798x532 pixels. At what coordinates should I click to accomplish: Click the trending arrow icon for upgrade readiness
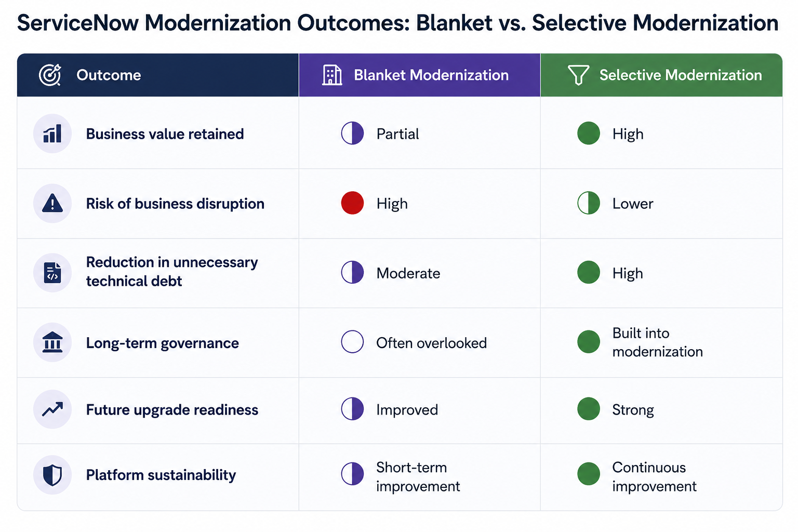tap(52, 409)
